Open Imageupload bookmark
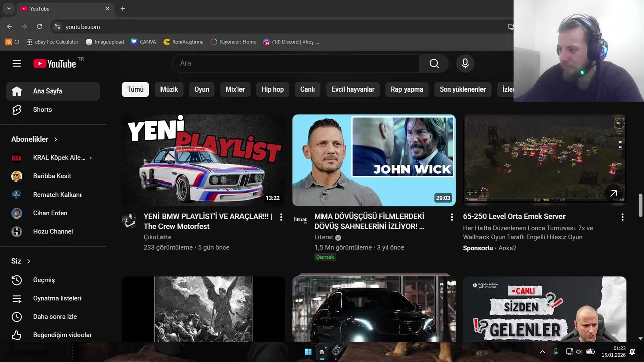The width and height of the screenshot is (644, 362). pos(105,42)
